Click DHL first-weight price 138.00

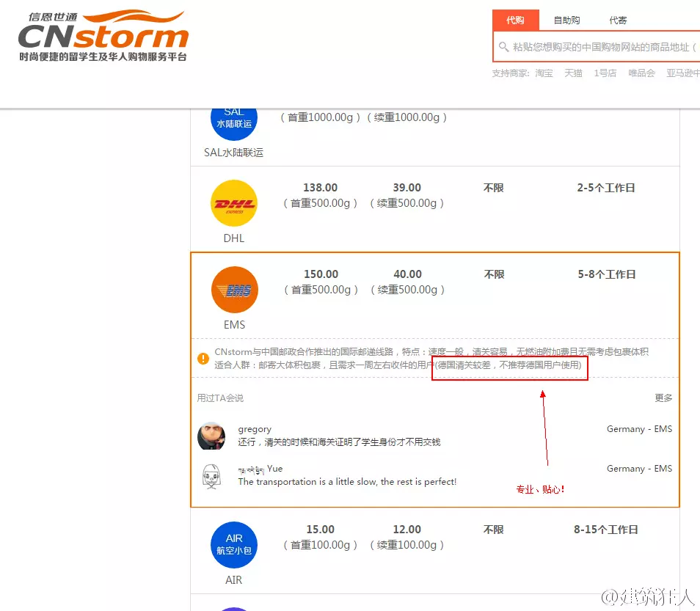320,188
